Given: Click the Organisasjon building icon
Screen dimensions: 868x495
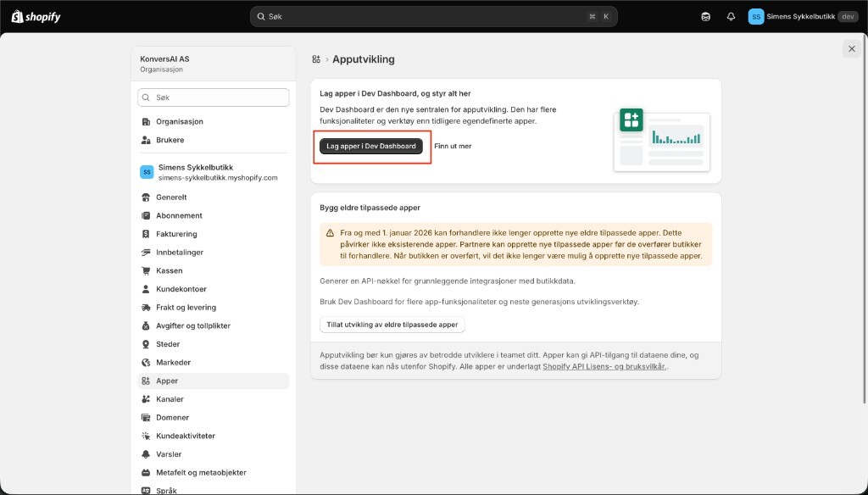Looking at the screenshot, I should (146, 122).
